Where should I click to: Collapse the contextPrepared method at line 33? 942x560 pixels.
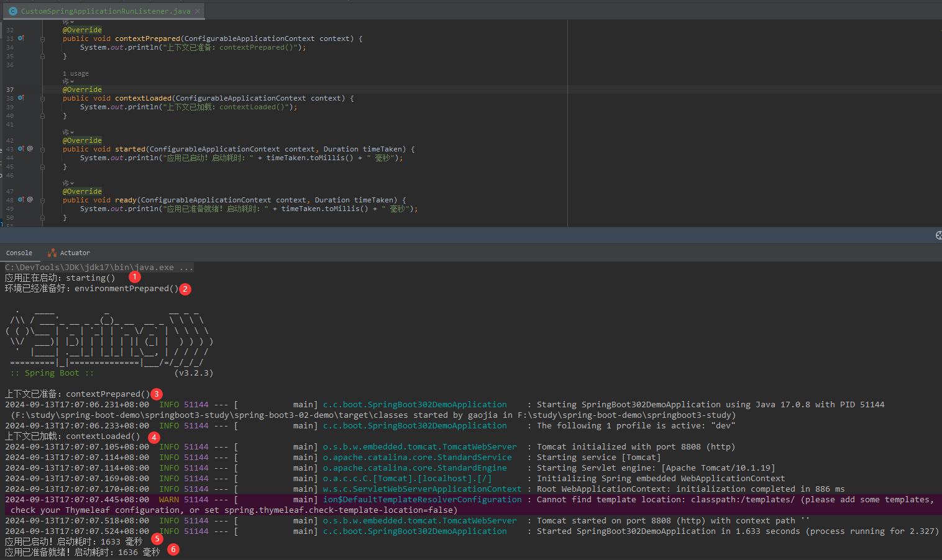(x=42, y=38)
